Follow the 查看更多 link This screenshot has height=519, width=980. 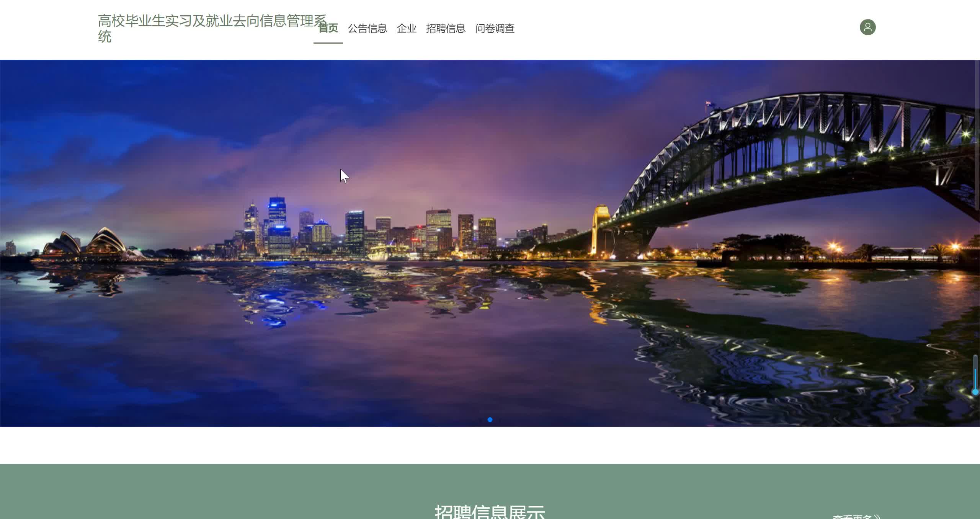pos(852,517)
